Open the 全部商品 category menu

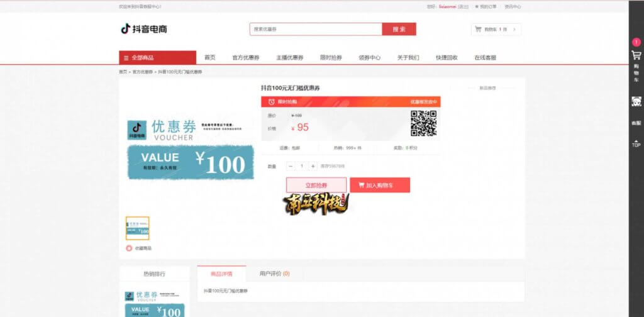pos(158,58)
